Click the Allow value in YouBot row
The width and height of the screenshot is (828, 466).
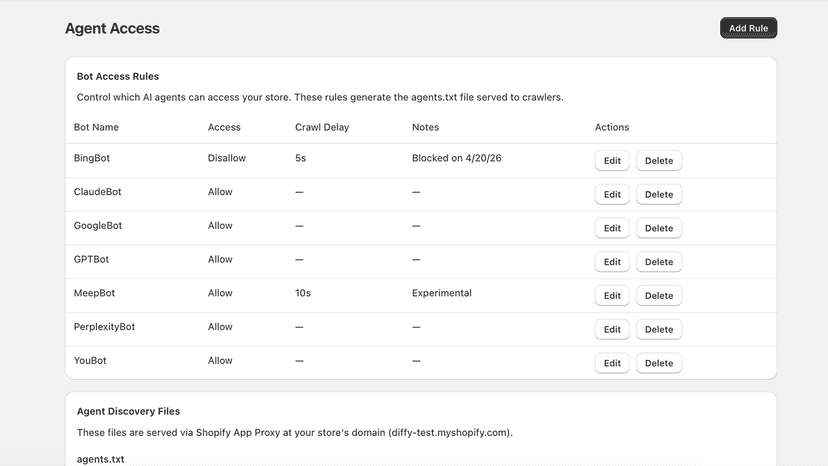coord(220,361)
